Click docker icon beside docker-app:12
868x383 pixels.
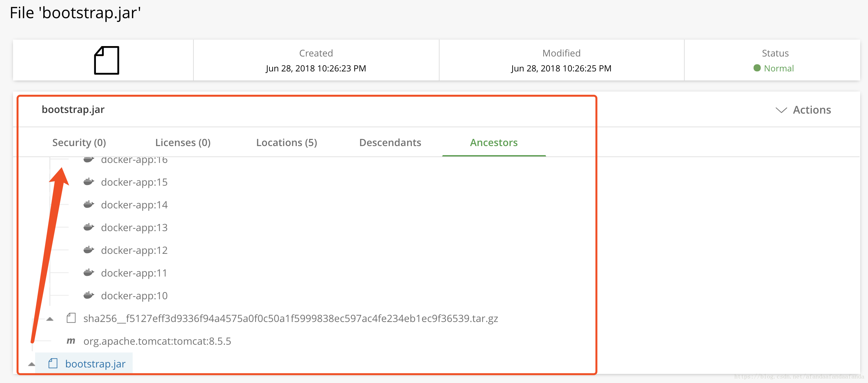pyautogui.click(x=89, y=250)
